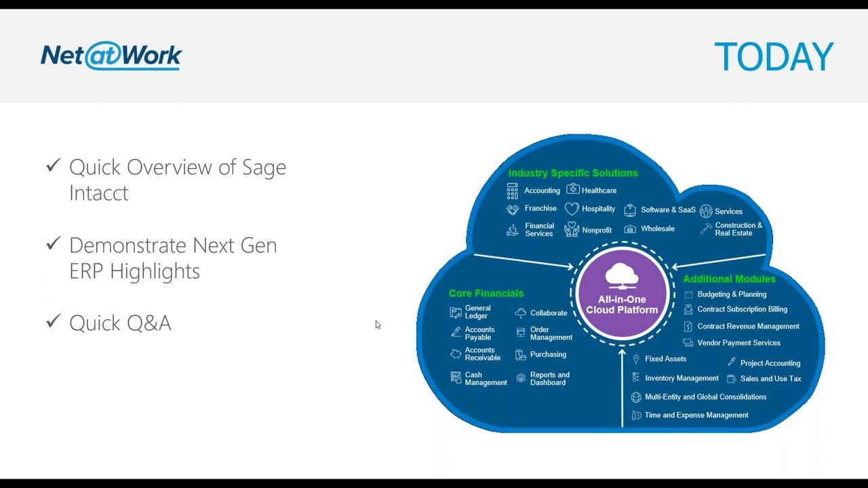Click the Cash Management icon

456,378
